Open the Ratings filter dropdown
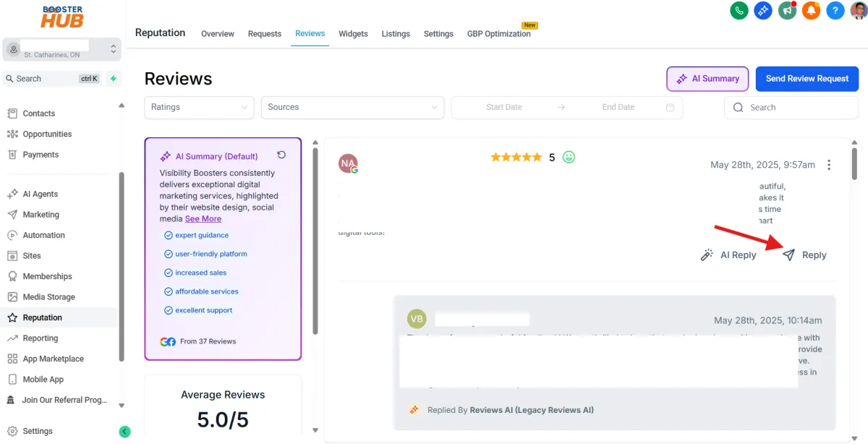This screenshot has height=444, width=868. click(199, 107)
